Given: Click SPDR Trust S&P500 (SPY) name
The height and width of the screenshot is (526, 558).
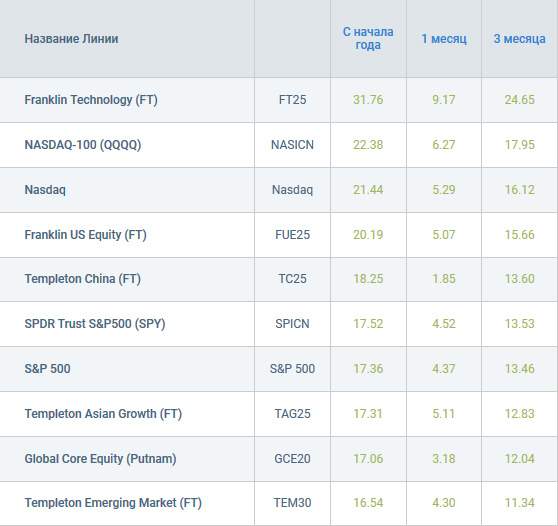Looking at the screenshot, I should pos(95,324).
